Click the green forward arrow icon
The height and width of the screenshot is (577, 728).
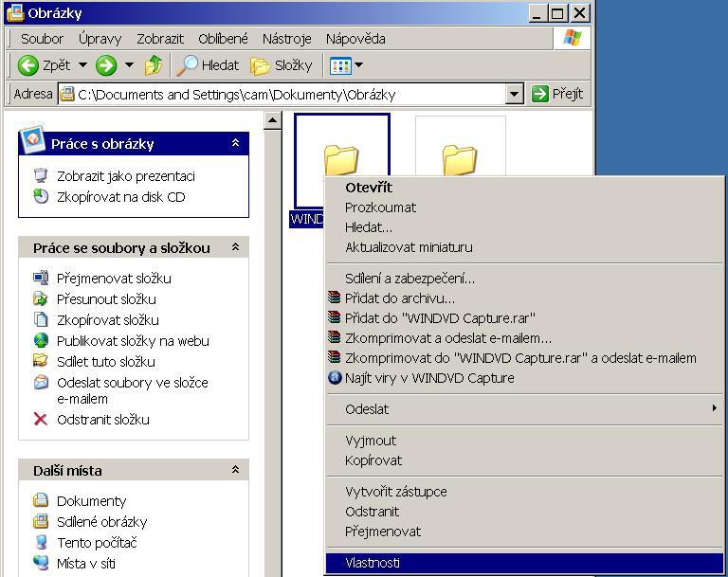pos(106,65)
